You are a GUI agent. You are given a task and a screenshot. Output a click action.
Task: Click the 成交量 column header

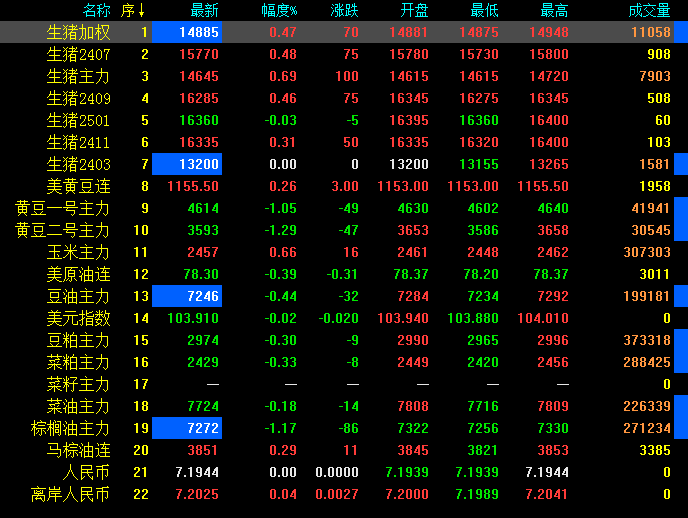(x=649, y=10)
